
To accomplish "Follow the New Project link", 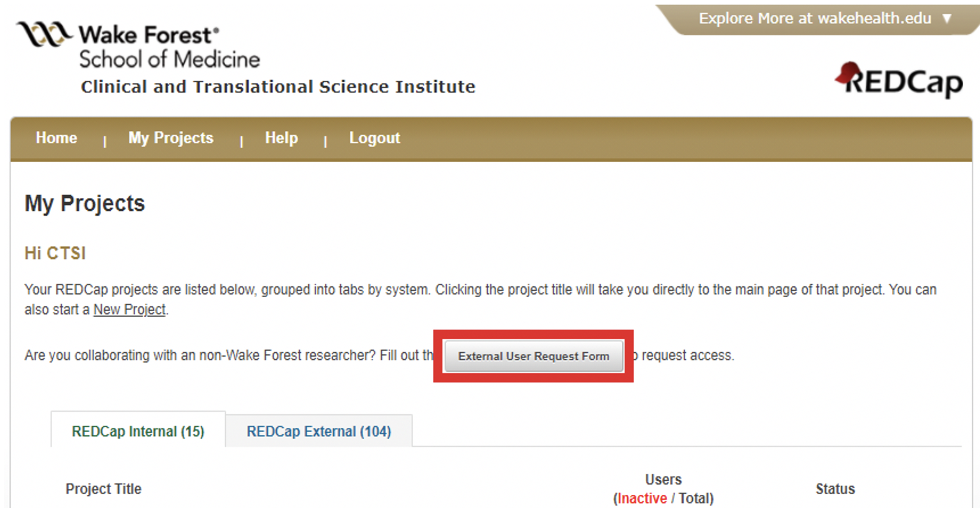I will 129,309.
